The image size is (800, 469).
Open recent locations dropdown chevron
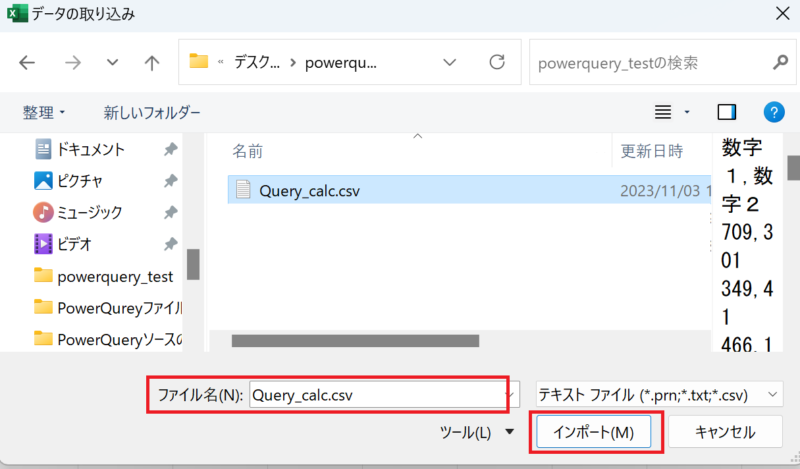[112, 63]
